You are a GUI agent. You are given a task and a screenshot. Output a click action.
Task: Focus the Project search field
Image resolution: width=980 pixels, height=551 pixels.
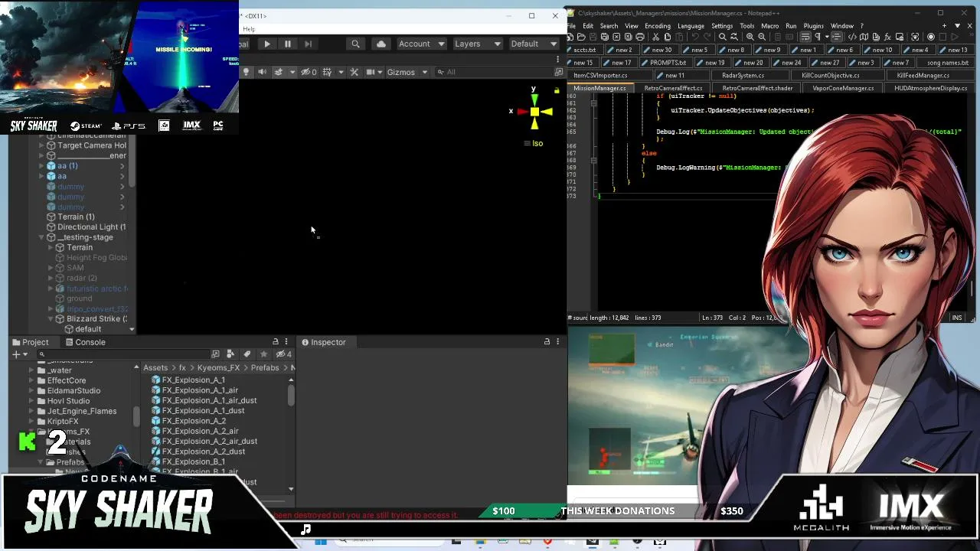[x=122, y=354]
